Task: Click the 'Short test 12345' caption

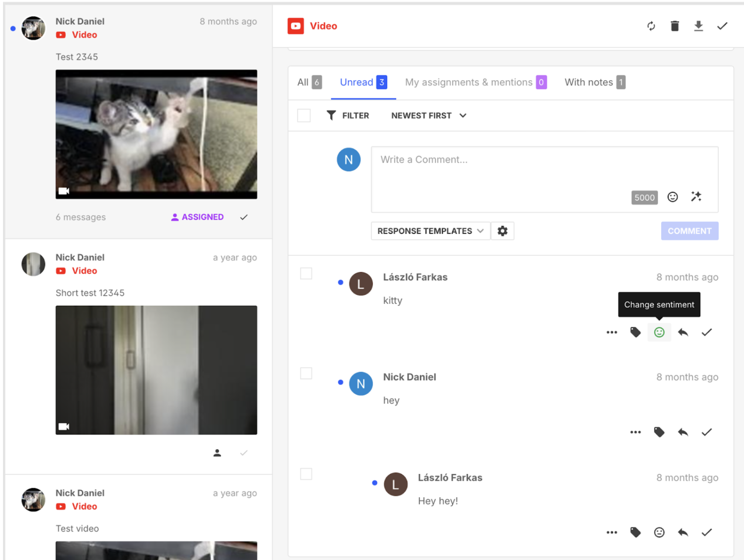Action: pos(90,293)
